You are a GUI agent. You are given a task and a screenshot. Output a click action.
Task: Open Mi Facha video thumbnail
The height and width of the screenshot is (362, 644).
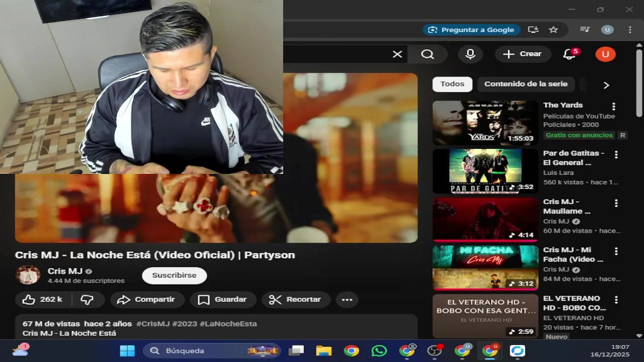(485, 268)
